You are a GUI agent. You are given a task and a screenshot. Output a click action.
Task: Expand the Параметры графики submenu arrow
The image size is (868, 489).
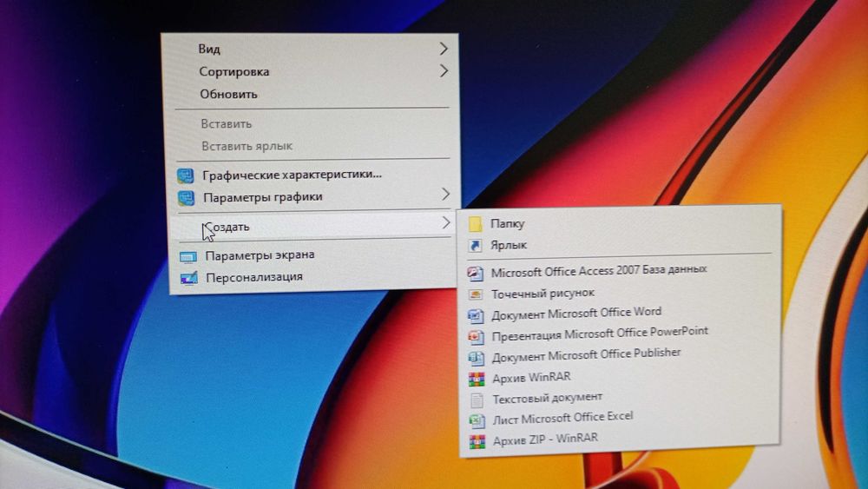pyautogui.click(x=445, y=195)
